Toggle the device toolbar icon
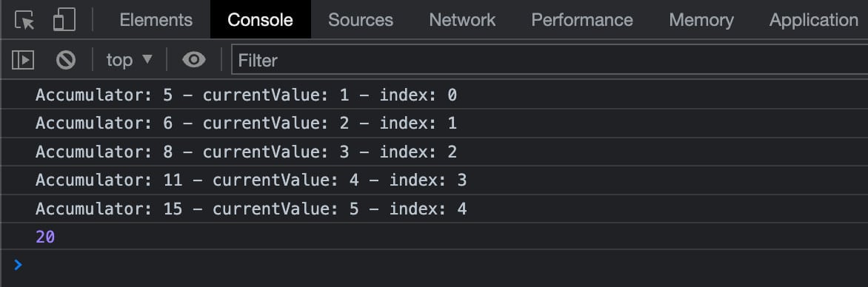868x287 pixels. point(64,20)
